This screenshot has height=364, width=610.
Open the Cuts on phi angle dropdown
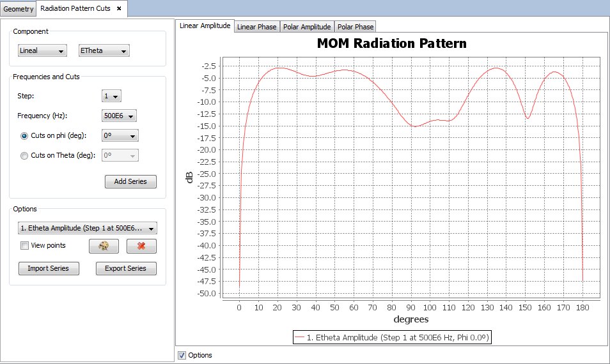(120, 136)
